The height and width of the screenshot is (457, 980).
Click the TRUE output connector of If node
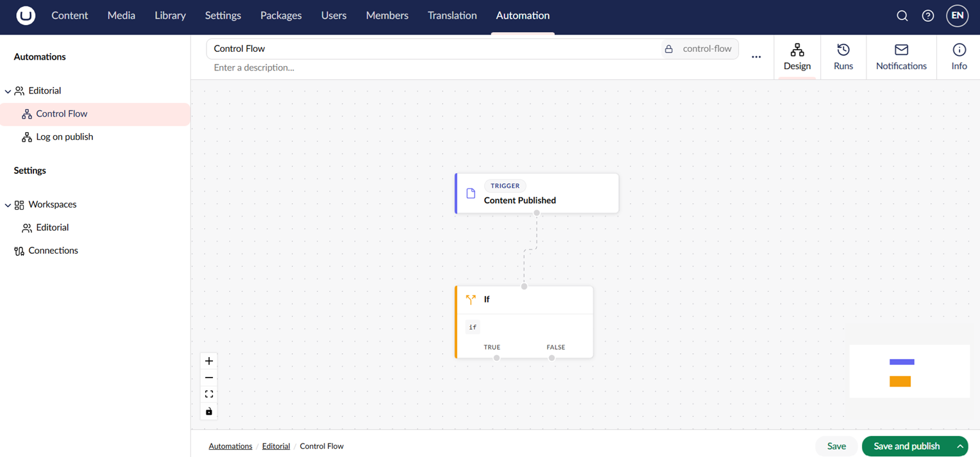point(496,358)
